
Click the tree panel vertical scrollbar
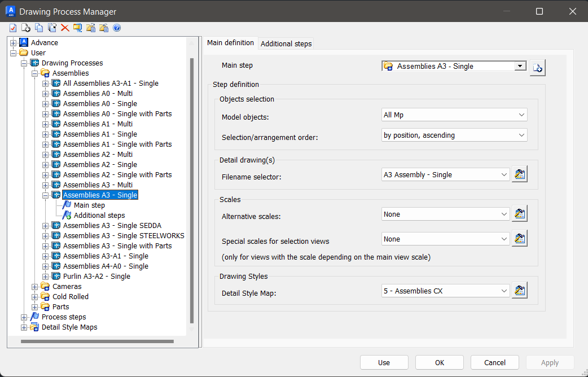pos(192,191)
